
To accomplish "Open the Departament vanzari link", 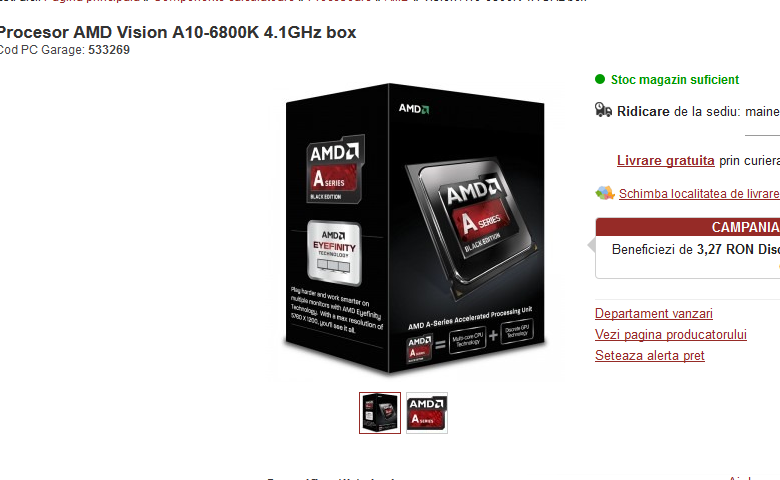I will click(x=654, y=313).
